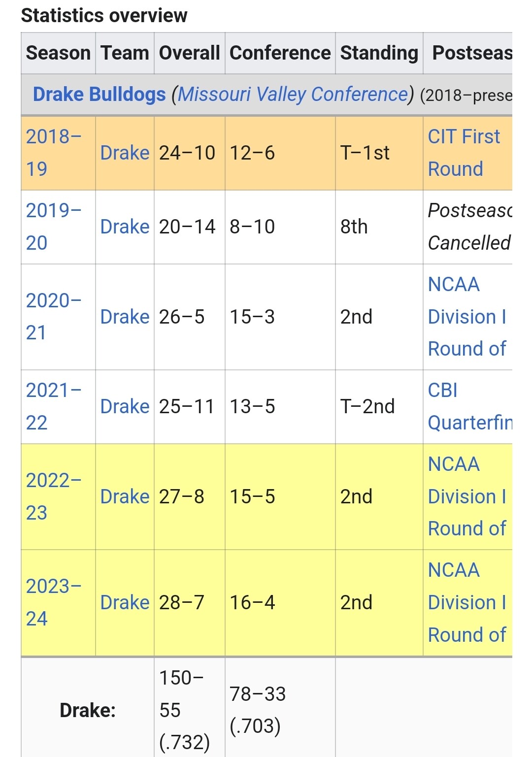Open the Missouri Valley Conference link

point(293,94)
